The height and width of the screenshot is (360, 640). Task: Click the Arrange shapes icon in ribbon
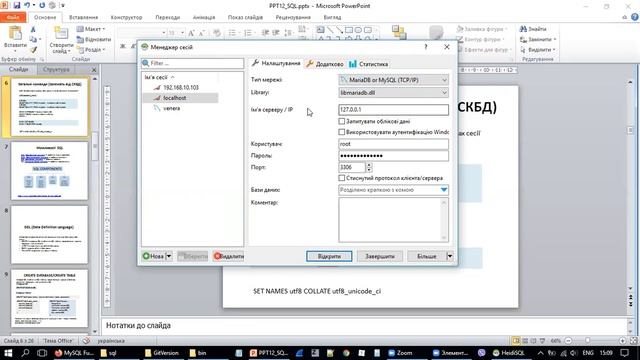point(399,32)
